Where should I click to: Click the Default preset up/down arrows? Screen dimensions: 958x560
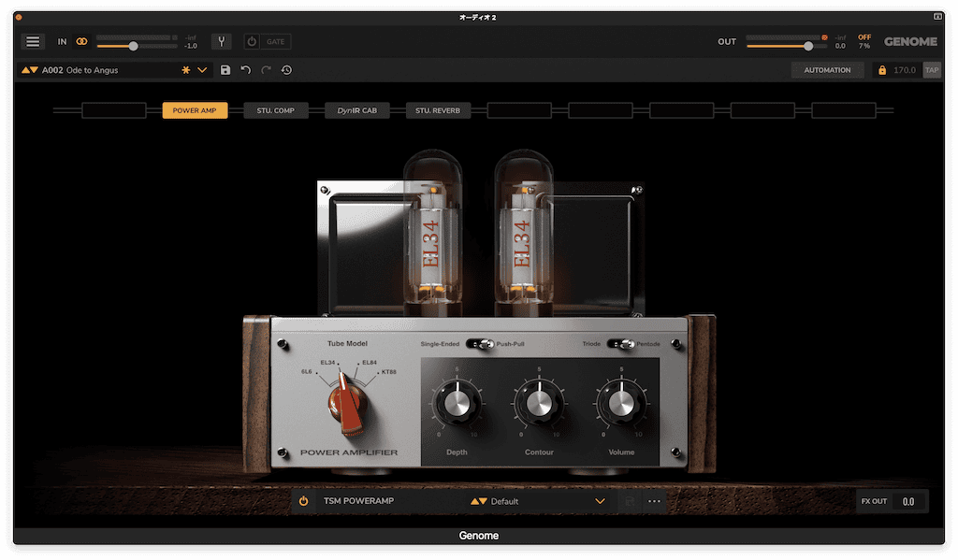pyautogui.click(x=478, y=501)
